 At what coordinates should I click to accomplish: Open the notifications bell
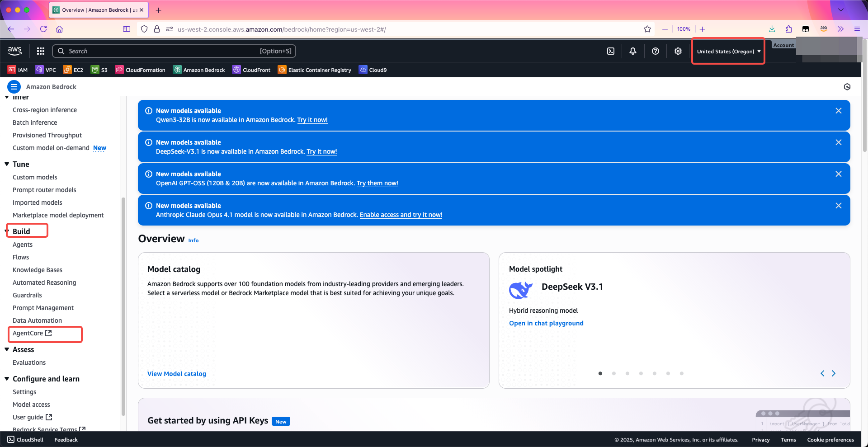click(633, 51)
